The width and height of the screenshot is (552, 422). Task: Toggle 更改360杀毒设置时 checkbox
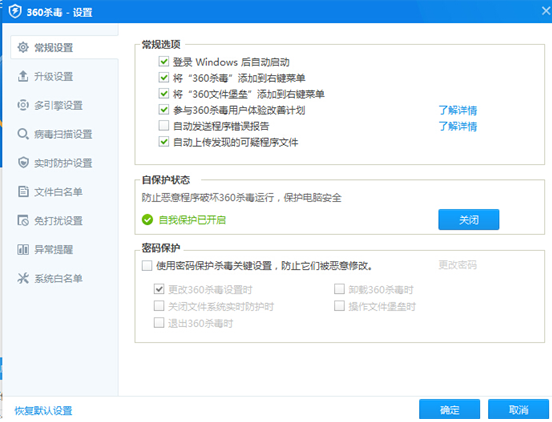click(x=159, y=289)
